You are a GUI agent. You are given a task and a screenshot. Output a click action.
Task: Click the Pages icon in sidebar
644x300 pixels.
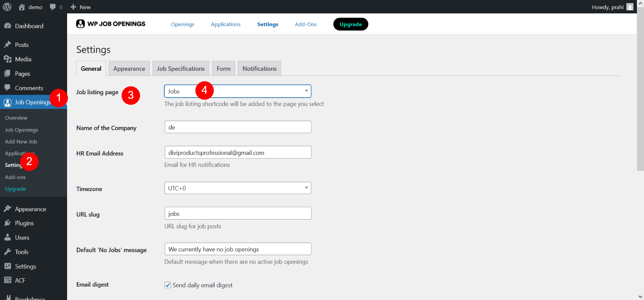(x=7, y=73)
